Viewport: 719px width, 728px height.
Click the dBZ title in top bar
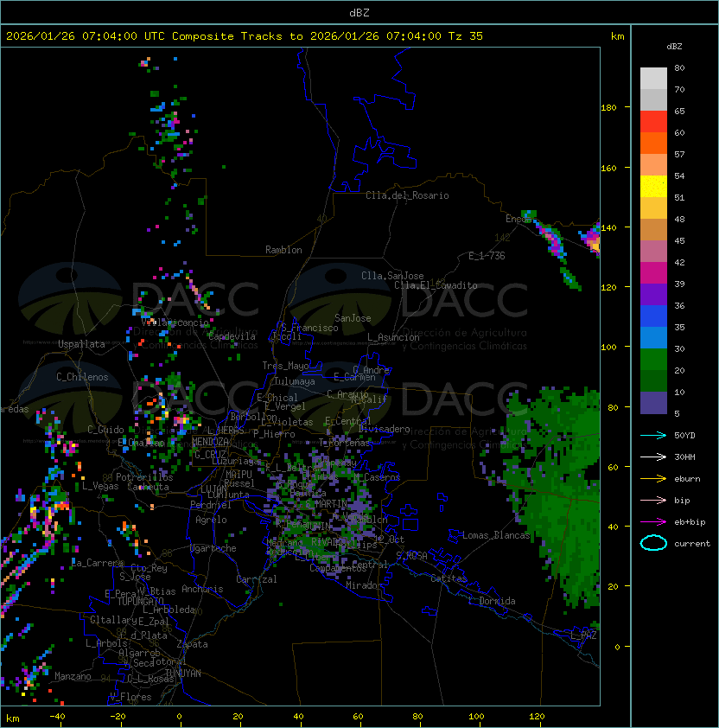(x=359, y=12)
